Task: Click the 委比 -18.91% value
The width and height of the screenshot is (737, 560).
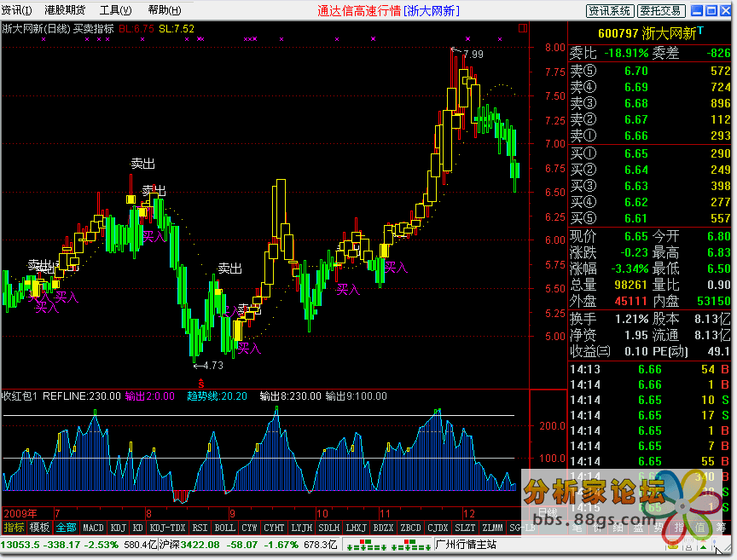Action: pyautogui.click(x=625, y=53)
